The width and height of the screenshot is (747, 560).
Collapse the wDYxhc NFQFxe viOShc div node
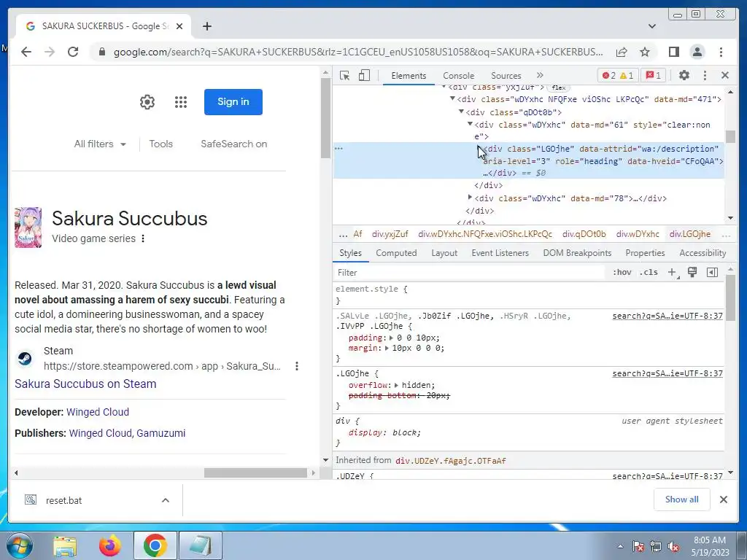pyautogui.click(x=452, y=99)
